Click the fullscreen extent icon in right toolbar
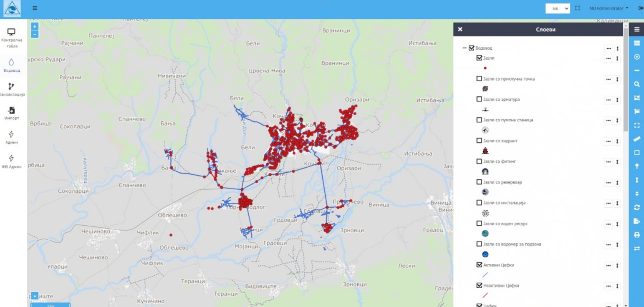The height and width of the screenshot is (307, 644). coord(636,125)
